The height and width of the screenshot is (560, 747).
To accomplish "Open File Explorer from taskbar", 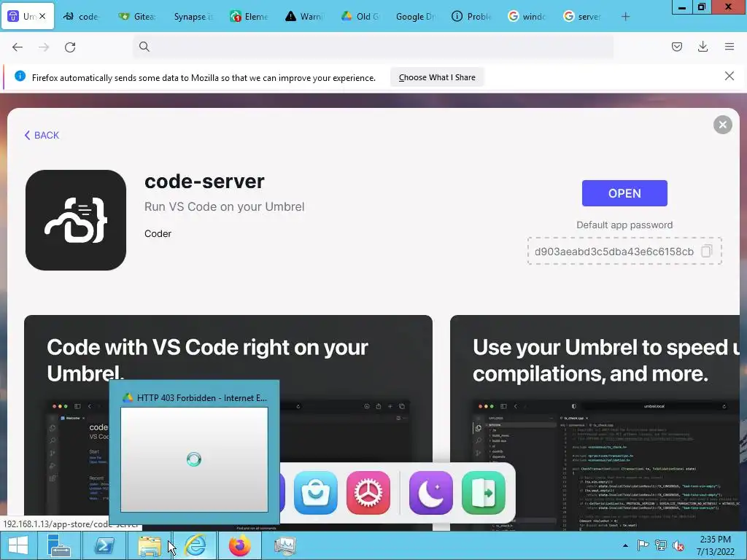I will click(149, 545).
